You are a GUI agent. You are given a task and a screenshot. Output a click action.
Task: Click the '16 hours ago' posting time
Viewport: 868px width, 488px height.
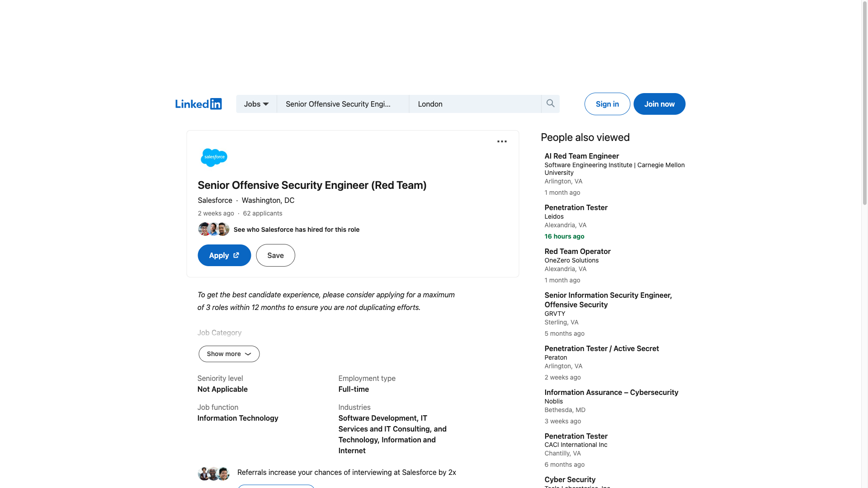[564, 236]
